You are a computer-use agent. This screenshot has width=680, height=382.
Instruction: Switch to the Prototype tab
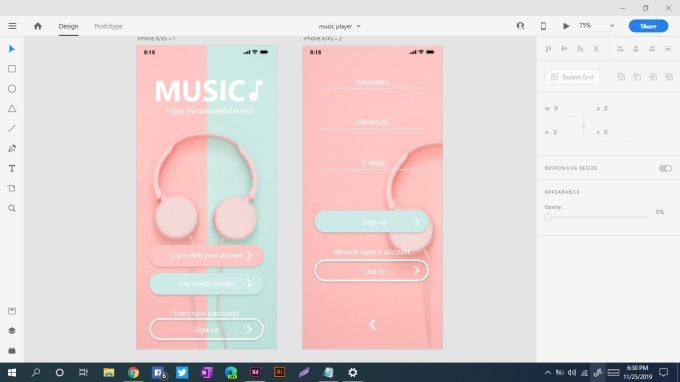(x=108, y=26)
